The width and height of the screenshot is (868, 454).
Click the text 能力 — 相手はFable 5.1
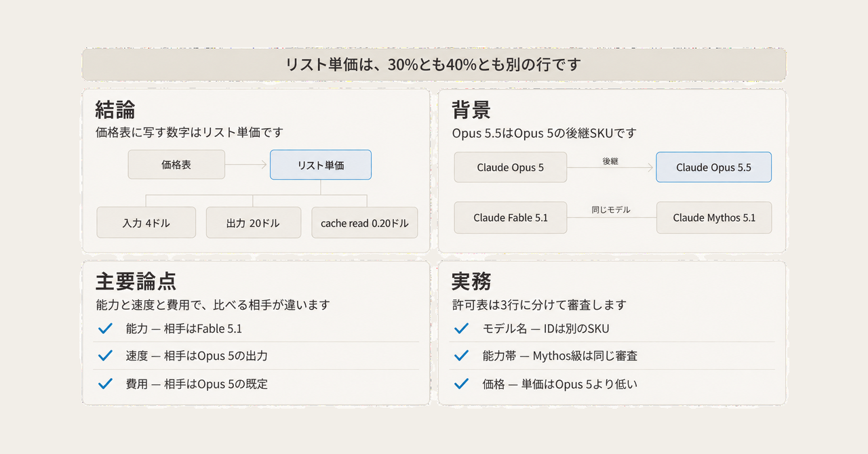[184, 329]
